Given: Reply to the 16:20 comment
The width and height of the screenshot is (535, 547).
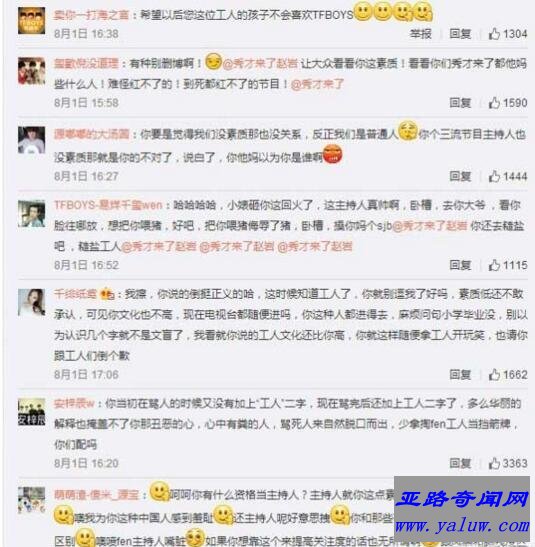Looking at the screenshot, I should (x=460, y=464).
